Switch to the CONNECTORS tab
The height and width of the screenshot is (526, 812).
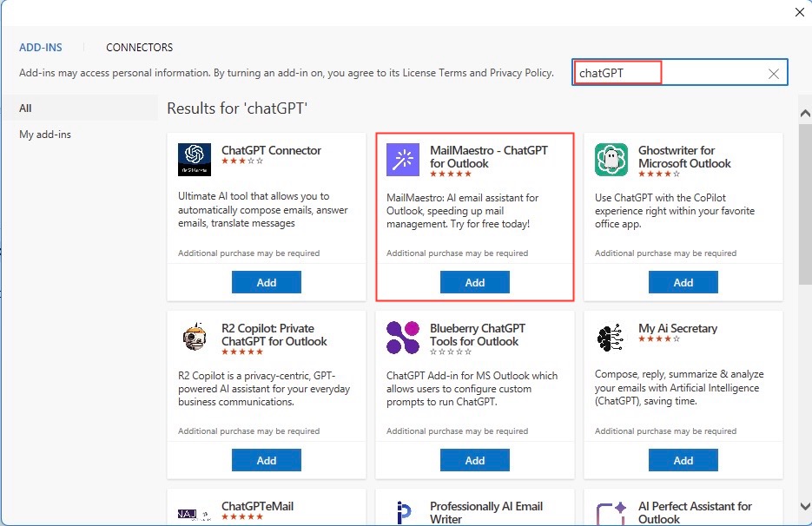point(139,48)
